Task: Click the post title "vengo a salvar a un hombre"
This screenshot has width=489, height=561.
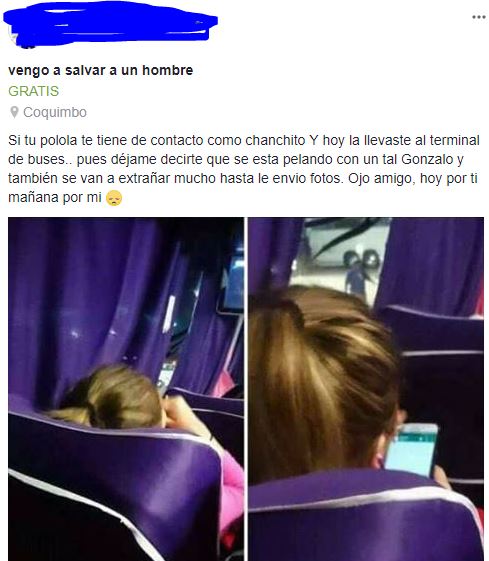Action: 101,70
